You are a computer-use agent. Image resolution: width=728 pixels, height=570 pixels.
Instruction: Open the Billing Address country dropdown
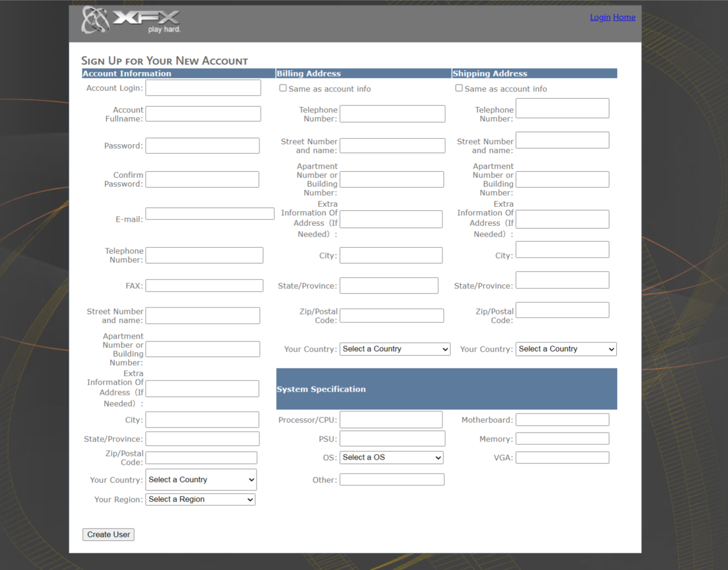click(394, 349)
